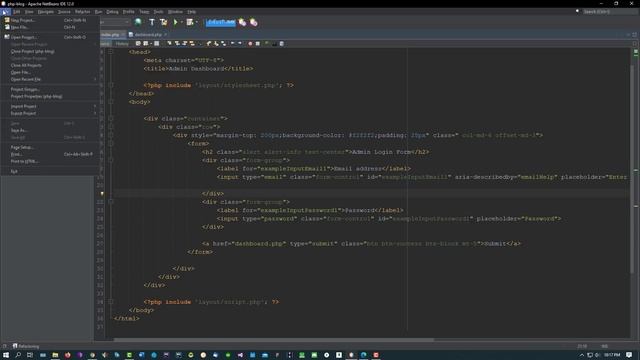The height and width of the screenshot is (360, 640).
Task: Click the Debug Project toolbar icon
Action: point(190,22)
